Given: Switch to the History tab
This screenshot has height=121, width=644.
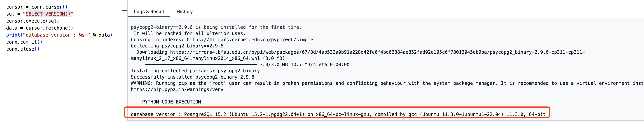Looking at the screenshot, I should pos(184,11).
